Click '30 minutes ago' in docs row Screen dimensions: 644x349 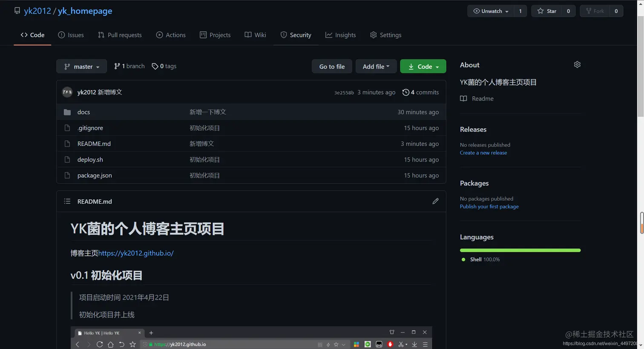pos(418,112)
